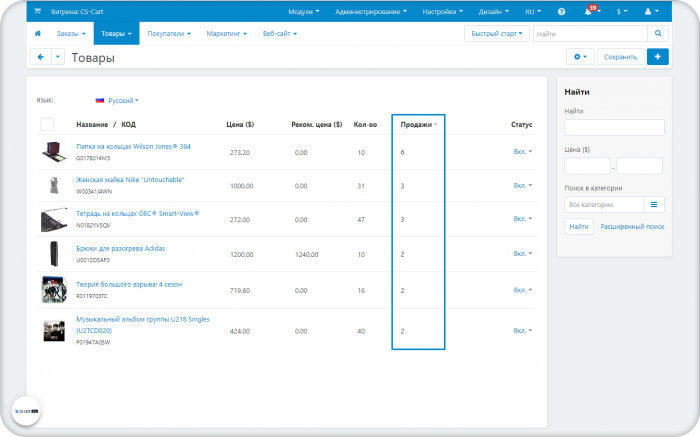Toggle the select-all products checkbox

click(47, 124)
